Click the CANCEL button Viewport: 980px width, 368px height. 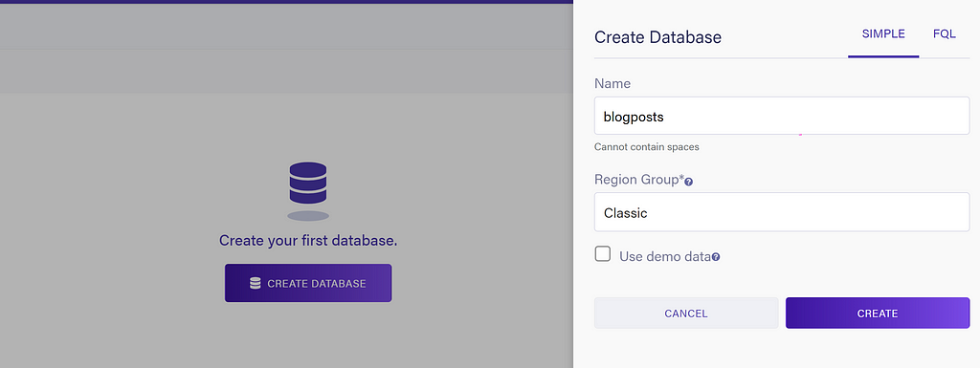(686, 314)
